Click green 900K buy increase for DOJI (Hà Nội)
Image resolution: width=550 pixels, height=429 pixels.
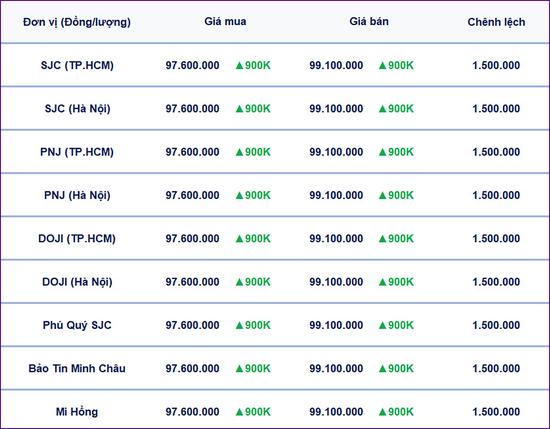point(253,282)
